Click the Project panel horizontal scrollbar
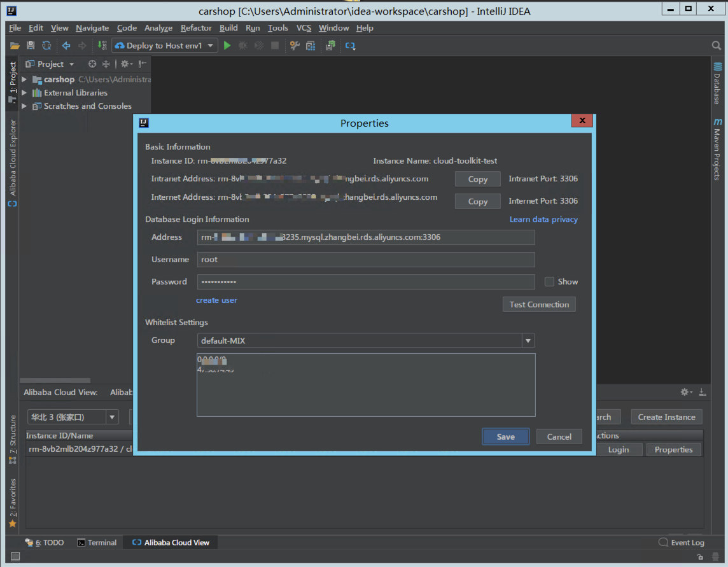This screenshot has width=728, height=567. pyautogui.click(x=55, y=381)
